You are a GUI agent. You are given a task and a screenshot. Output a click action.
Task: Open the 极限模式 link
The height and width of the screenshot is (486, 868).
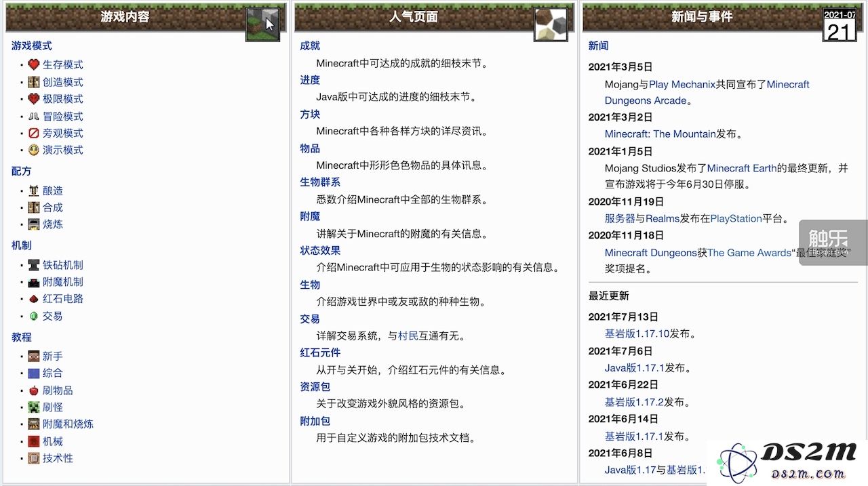point(63,99)
